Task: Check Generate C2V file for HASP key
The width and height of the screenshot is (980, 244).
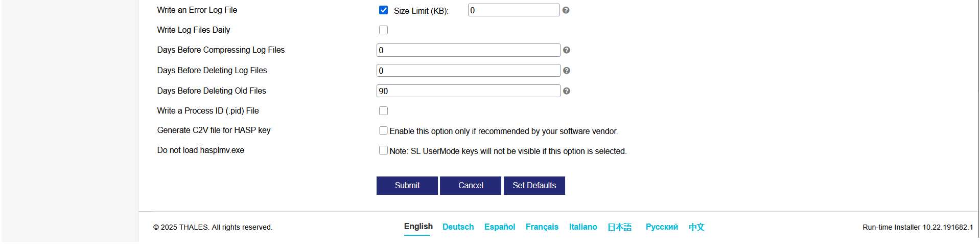Action: coord(383,131)
